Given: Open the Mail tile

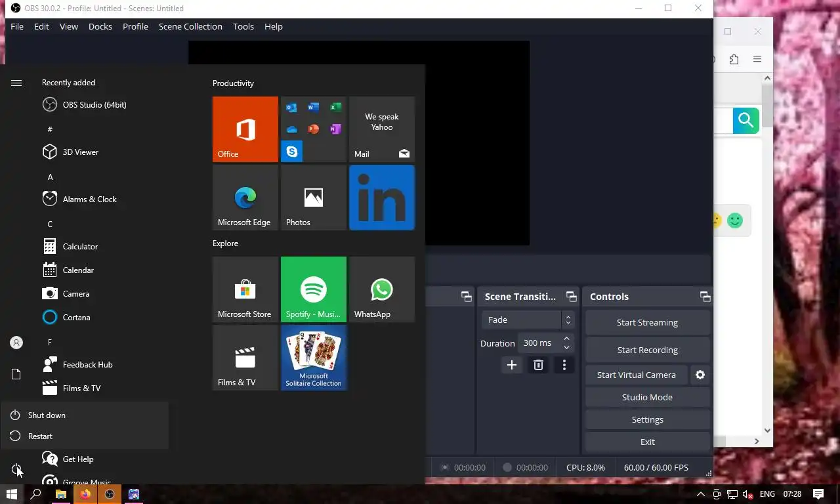Looking at the screenshot, I should (x=382, y=129).
